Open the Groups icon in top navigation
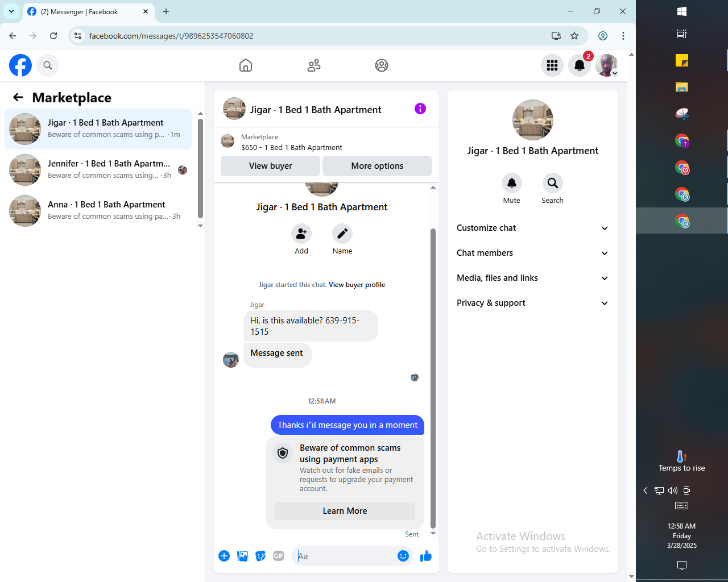Screen dimensions: 728x582 [382, 65]
